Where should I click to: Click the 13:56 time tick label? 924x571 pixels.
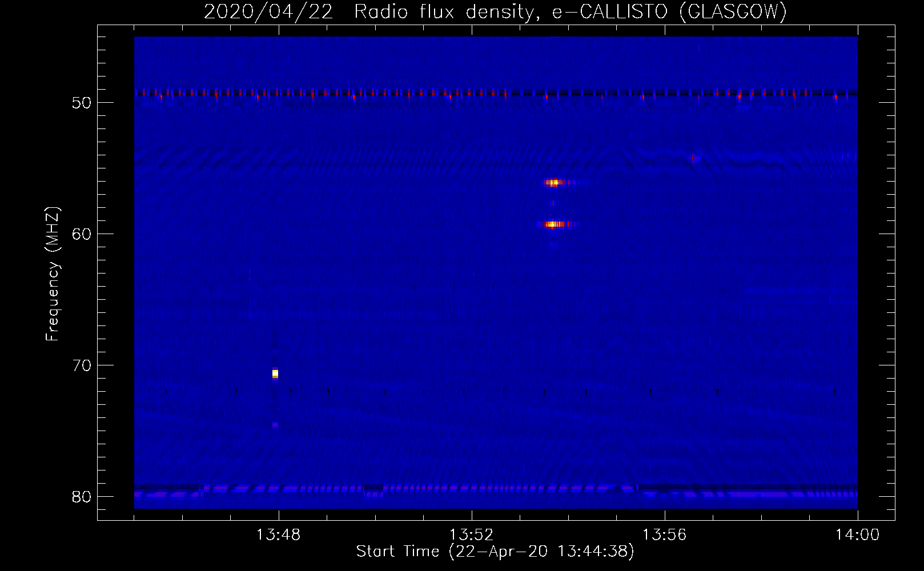pyautogui.click(x=664, y=535)
